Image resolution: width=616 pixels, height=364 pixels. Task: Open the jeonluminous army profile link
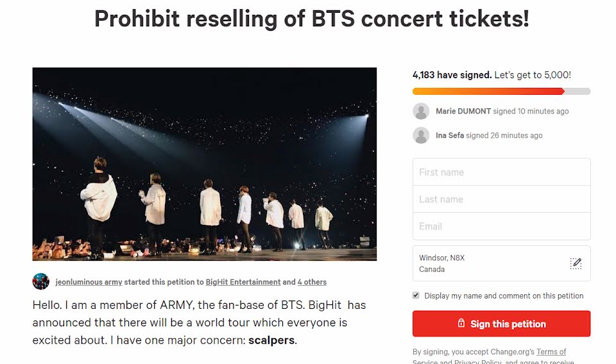pos(89,282)
